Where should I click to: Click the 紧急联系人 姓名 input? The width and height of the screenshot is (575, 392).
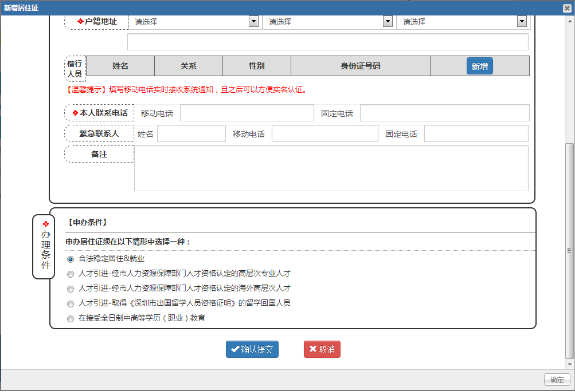pyautogui.click(x=191, y=133)
